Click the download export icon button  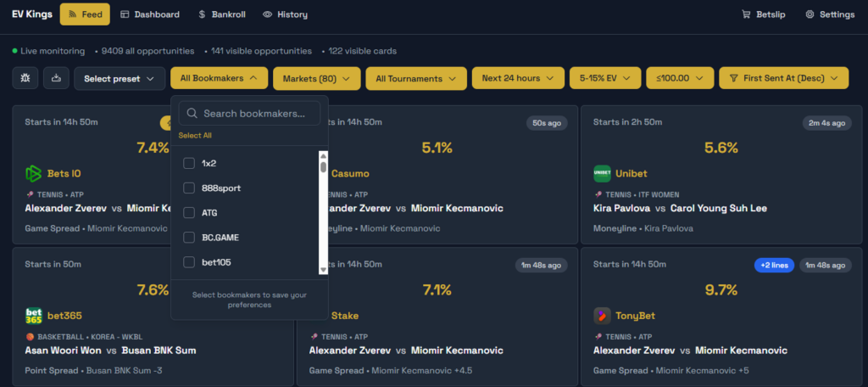click(56, 78)
